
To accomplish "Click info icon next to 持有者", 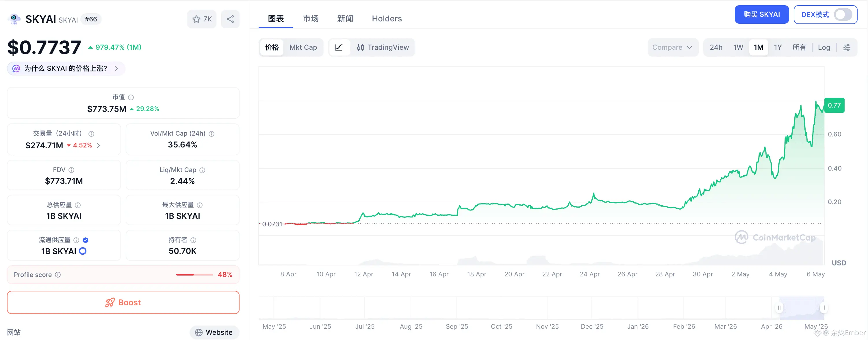I will tap(193, 240).
